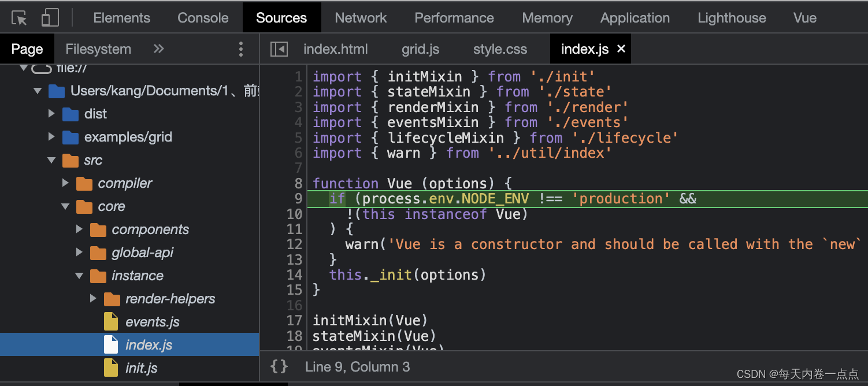Viewport: 868px width, 386px height.
Task: Select the instance folder icon
Action: 98,276
